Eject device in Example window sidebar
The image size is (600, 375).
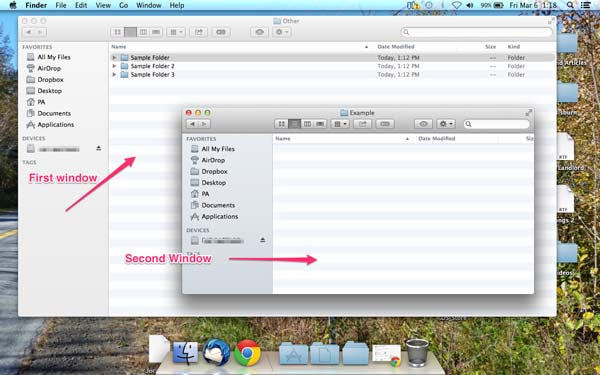(x=263, y=240)
